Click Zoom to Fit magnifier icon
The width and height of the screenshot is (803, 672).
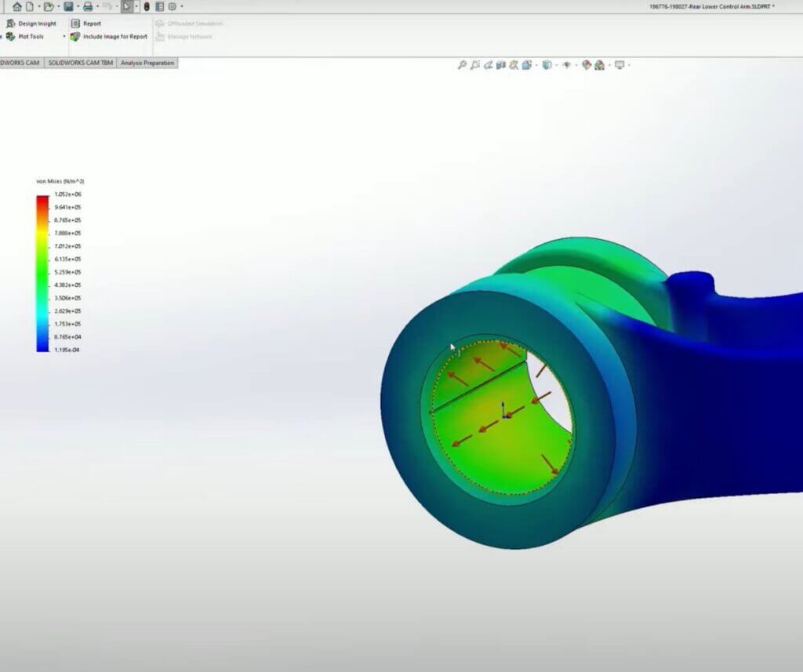click(x=462, y=64)
